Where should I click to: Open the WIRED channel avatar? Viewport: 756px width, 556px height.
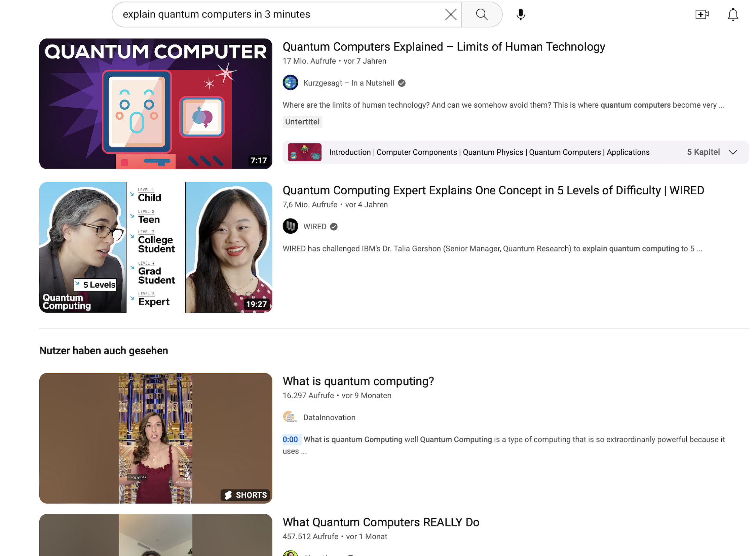pyautogui.click(x=290, y=227)
